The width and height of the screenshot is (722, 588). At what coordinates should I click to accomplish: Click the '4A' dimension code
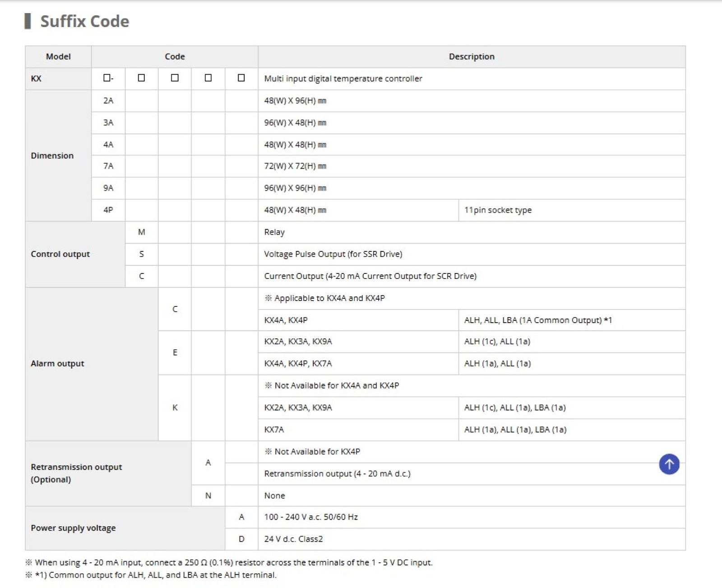[108, 144]
